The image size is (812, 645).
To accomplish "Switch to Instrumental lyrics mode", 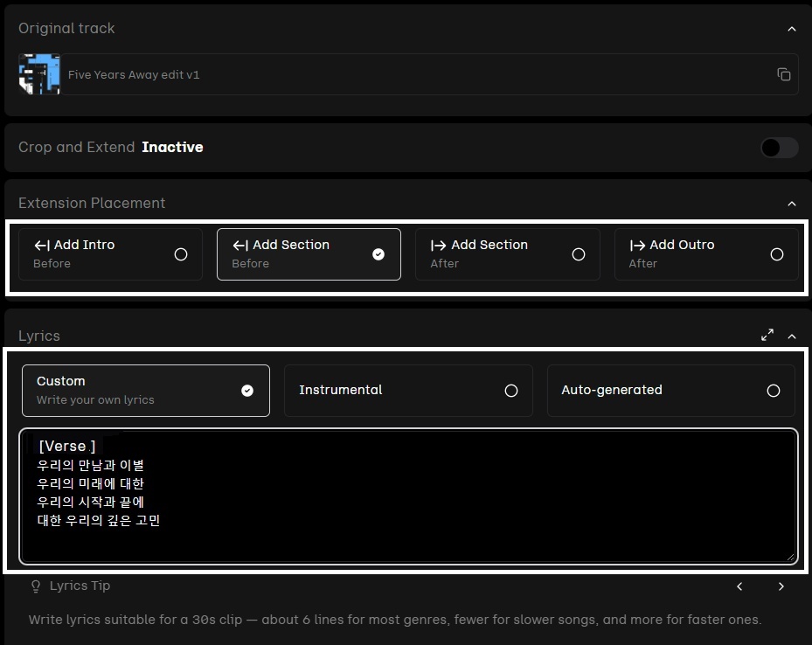I will click(x=408, y=391).
